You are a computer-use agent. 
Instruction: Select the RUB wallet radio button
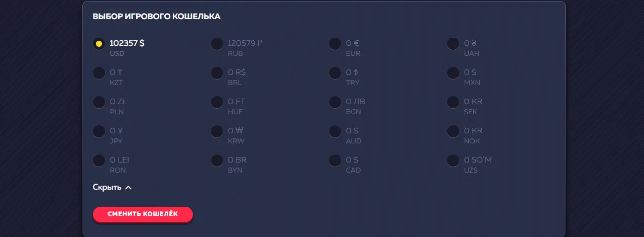(x=217, y=44)
